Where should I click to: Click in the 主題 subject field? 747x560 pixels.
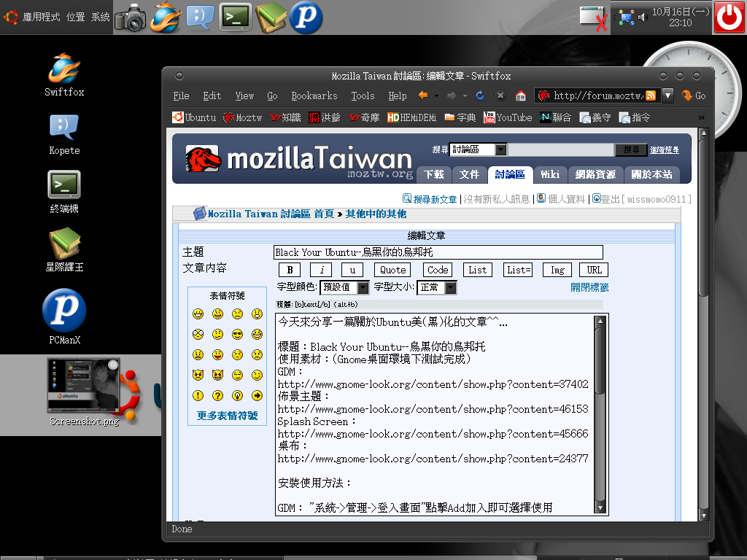(438, 252)
